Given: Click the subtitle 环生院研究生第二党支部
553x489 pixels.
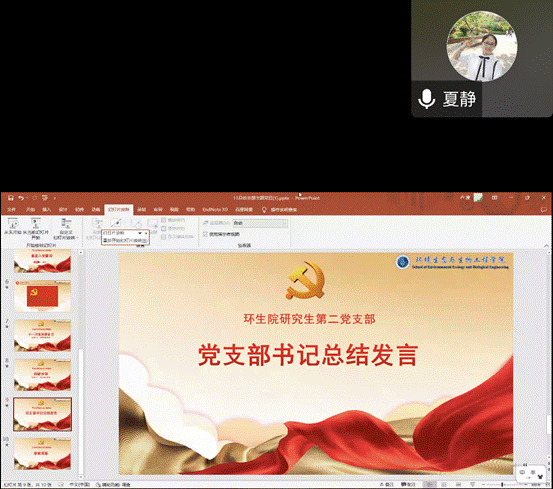Looking at the screenshot, I should click(x=309, y=319).
